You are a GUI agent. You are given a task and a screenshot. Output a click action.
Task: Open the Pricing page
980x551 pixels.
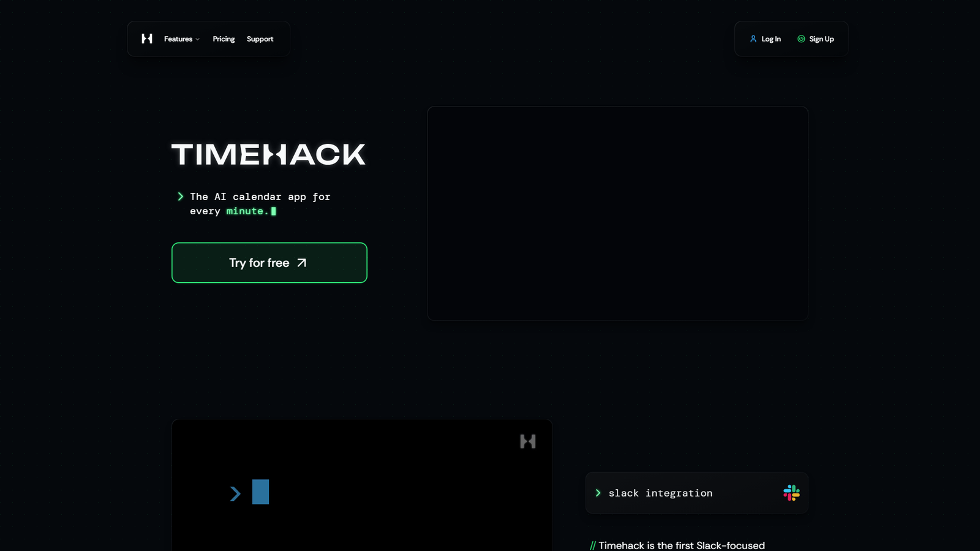pos(224,39)
